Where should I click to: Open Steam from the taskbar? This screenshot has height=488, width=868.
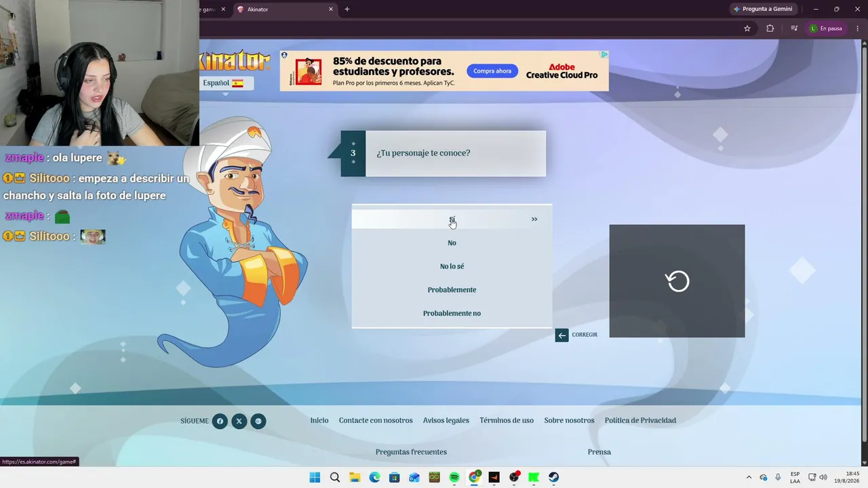tap(554, 477)
